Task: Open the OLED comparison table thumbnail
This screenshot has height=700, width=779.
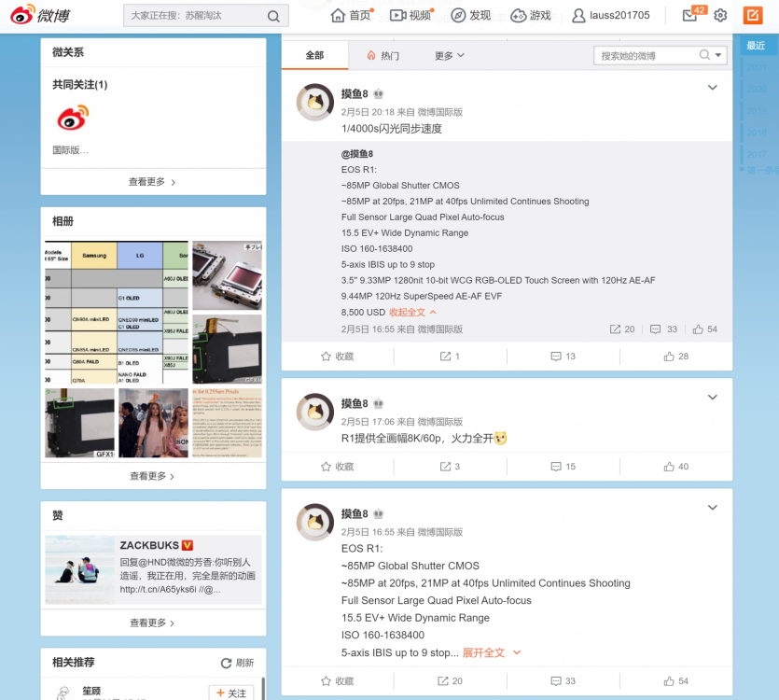Action: [x=117, y=313]
